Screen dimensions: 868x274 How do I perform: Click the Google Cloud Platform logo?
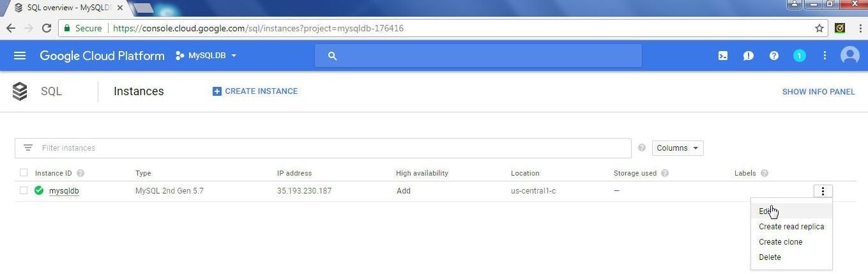(x=102, y=56)
